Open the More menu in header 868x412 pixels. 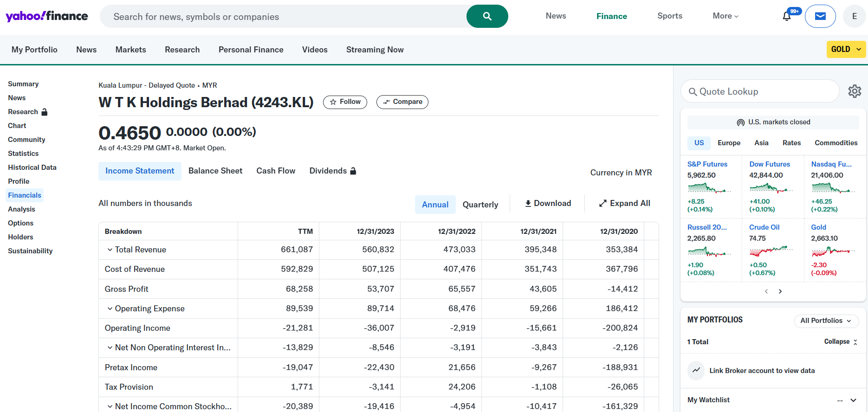pyautogui.click(x=725, y=16)
